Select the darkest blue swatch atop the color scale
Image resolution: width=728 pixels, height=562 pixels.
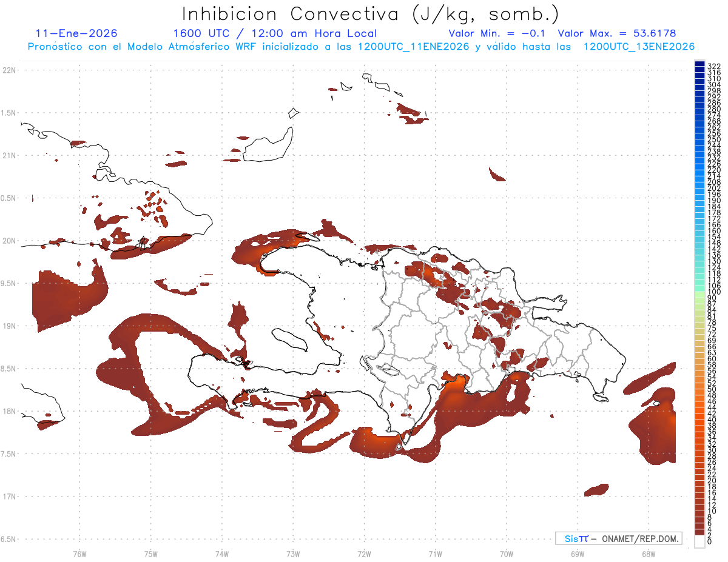(699, 64)
